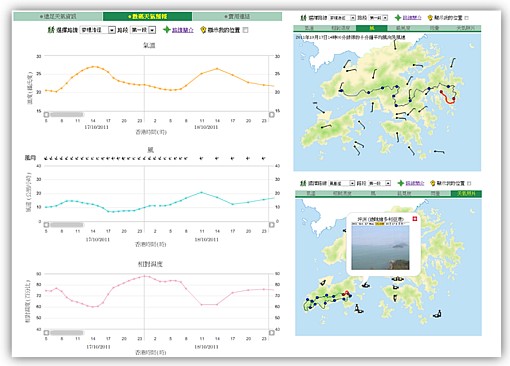Tick the show-my-location checkbox in the left panel
Viewport: 510px width, 366px height.
click(x=246, y=30)
